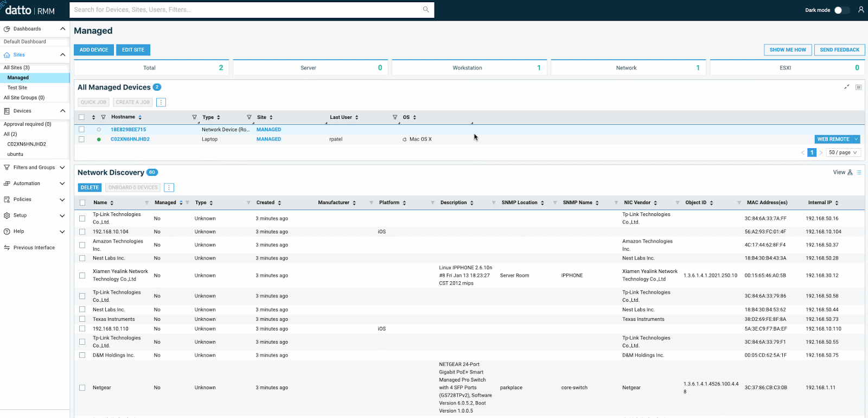This screenshot has width=868, height=418.
Task: Click the ADD DEVICE button
Action: click(x=94, y=50)
